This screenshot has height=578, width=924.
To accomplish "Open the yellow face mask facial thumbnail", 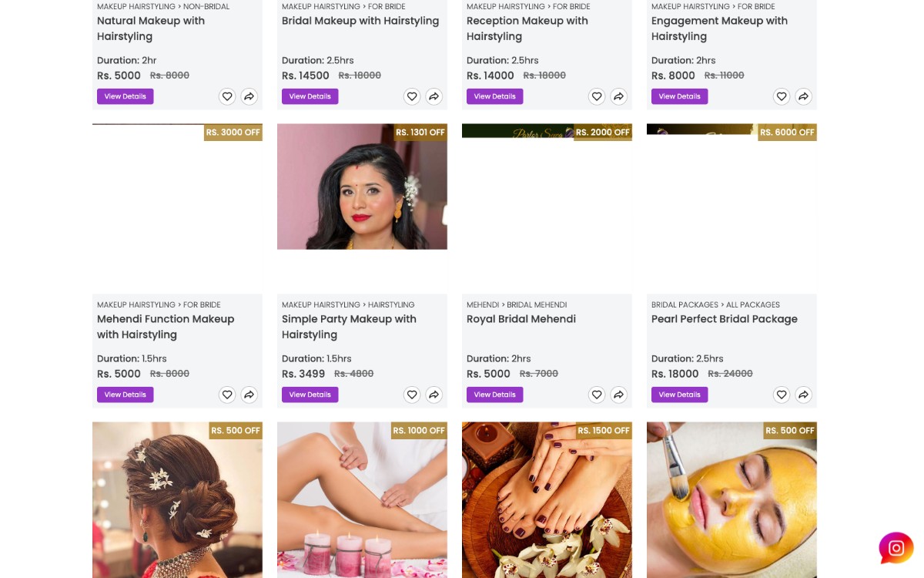I will click(x=731, y=499).
